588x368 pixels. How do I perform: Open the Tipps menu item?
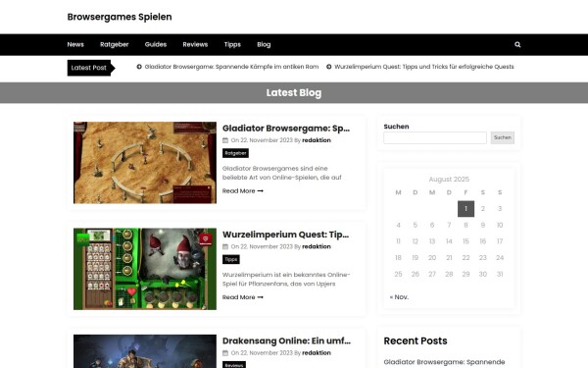[x=232, y=45]
